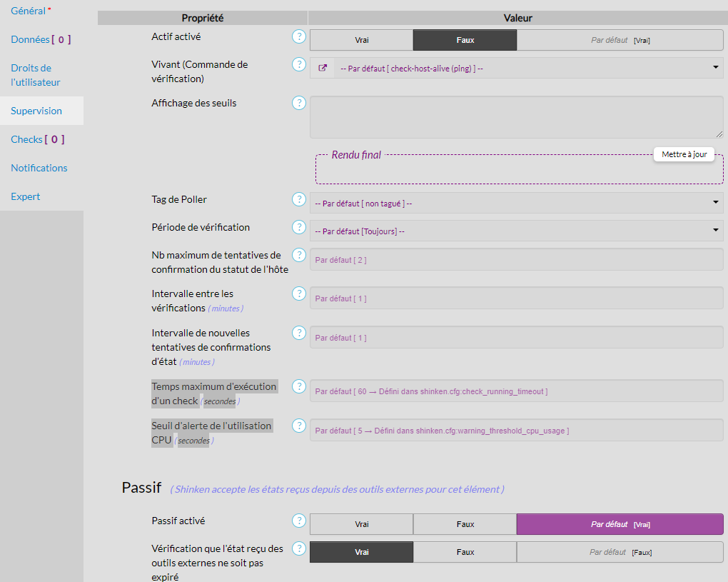Set Passif activé to Faux

pos(465,524)
